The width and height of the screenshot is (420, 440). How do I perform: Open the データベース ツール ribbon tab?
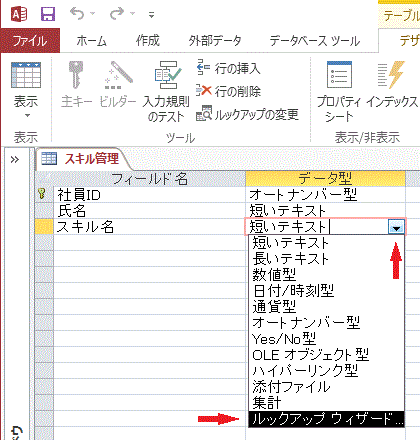pyautogui.click(x=315, y=41)
